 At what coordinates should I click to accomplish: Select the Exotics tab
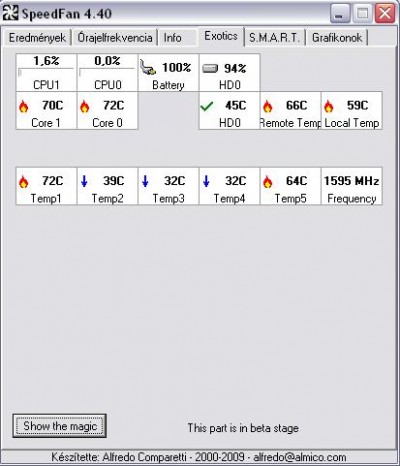[x=221, y=36]
